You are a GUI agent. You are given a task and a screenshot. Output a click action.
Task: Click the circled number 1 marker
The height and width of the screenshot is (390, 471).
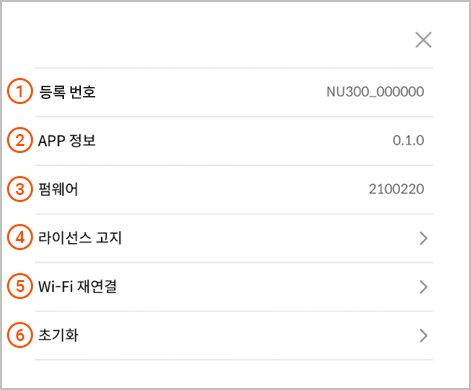(20, 91)
